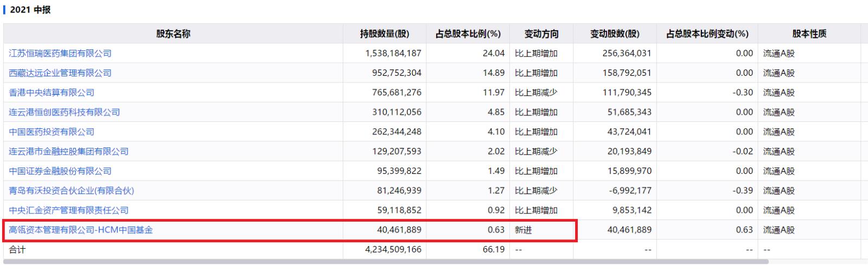This screenshot has width=868, height=272.
Task: Open the 高瓴资本管理有限公司-HCM中国基金 link
Action: pyautogui.click(x=81, y=230)
